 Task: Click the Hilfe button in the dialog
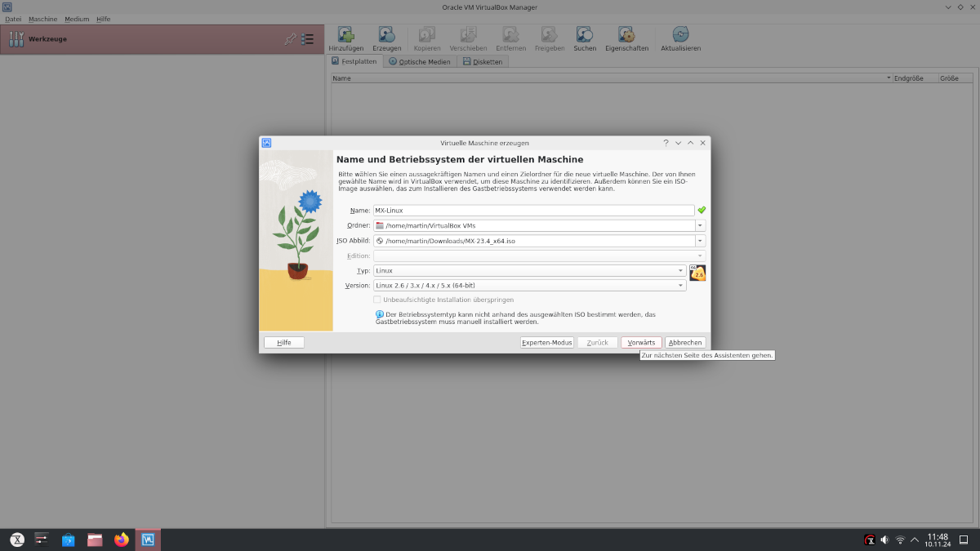point(284,343)
